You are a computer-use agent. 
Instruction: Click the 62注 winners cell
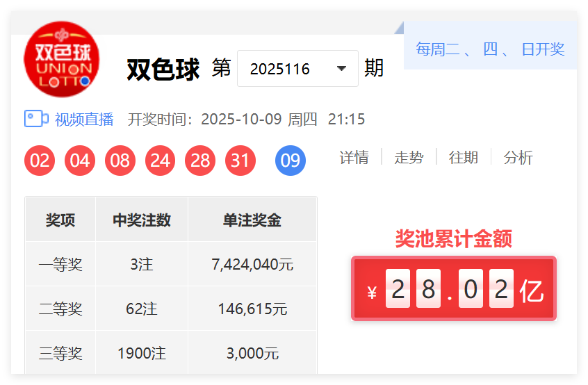142,309
